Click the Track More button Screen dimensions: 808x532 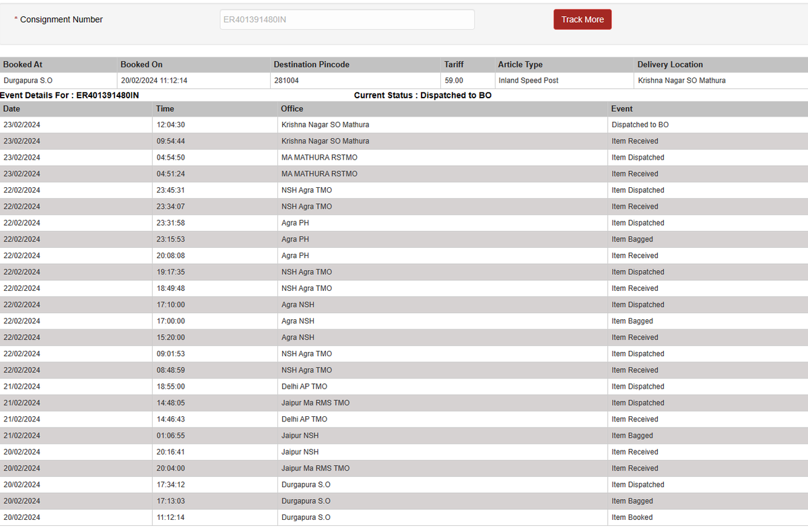(x=582, y=20)
